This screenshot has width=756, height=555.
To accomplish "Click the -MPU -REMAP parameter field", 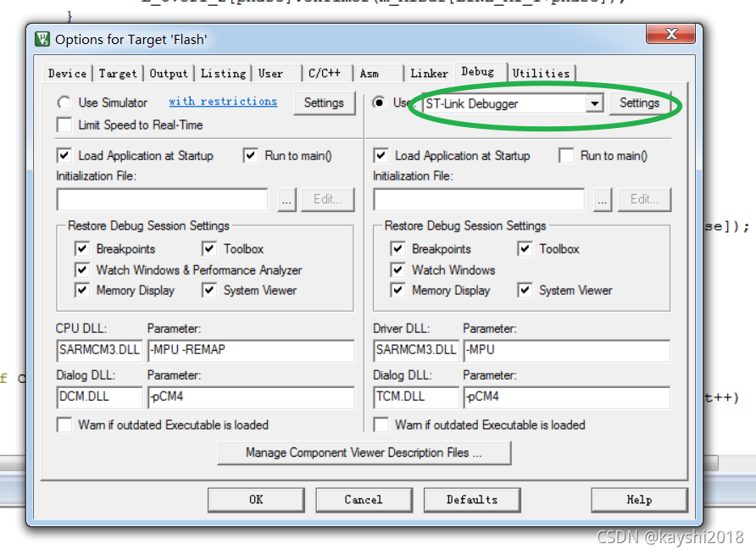I will [x=251, y=350].
